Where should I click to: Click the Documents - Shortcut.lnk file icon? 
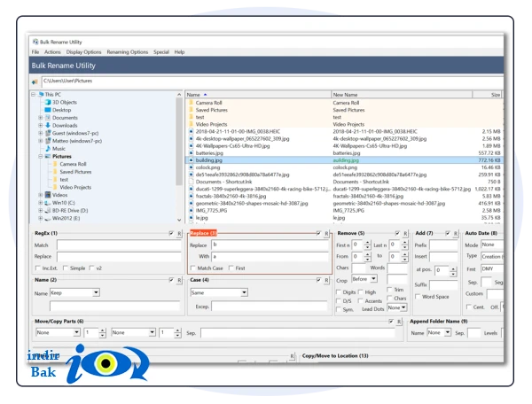point(191,182)
